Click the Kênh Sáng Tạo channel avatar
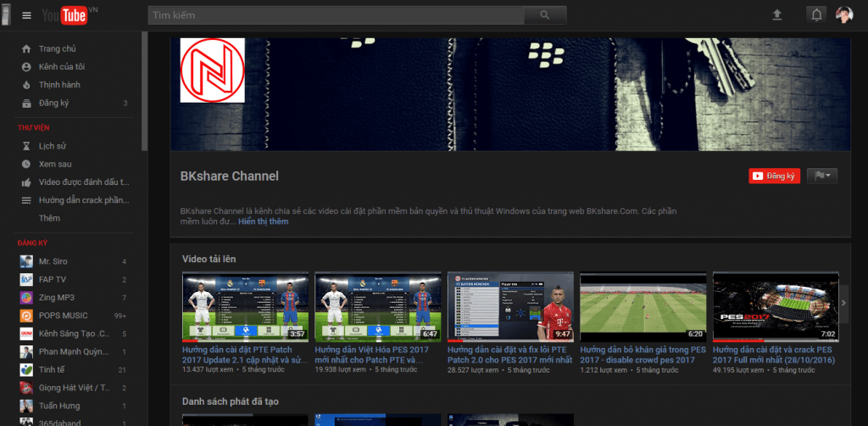 point(26,334)
